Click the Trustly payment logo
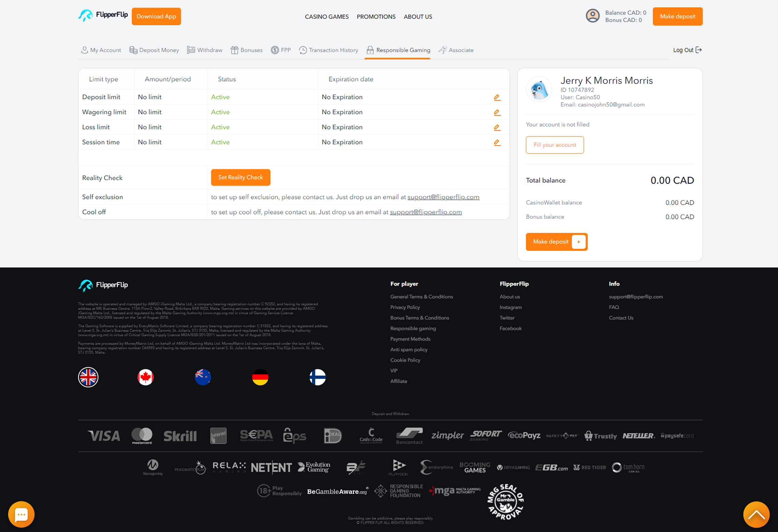778x532 pixels. pyautogui.click(x=601, y=436)
